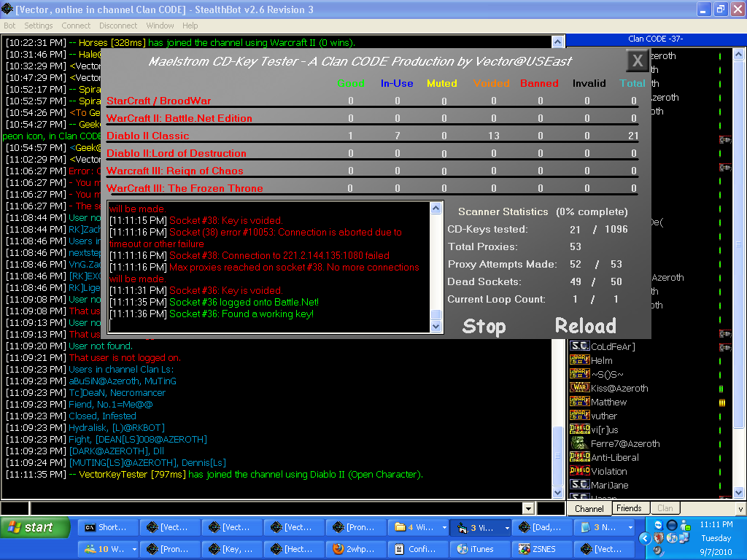Viewport: 747px width, 560px height.
Task: Click the WarCraft II icon beside Helm
Action: click(580, 360)
